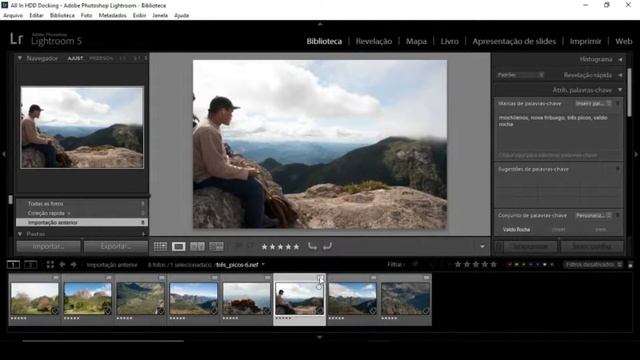Image resolution: width=640 pixels, height=360 pixels.
Task: Switch to Revelação module
Action: 373,41
